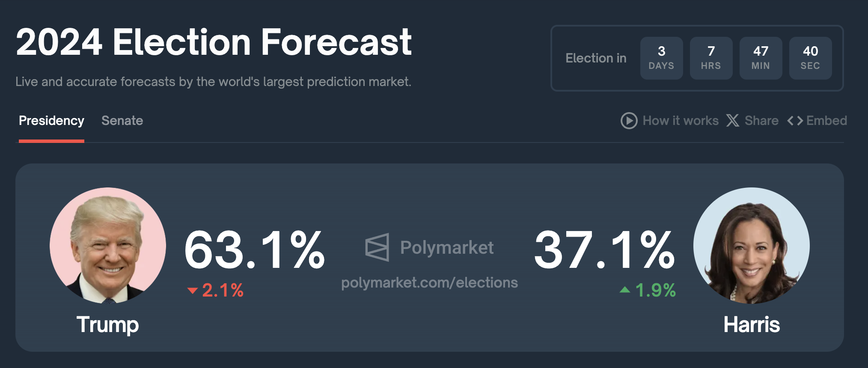Click Trump's circular portrait photo
Image resolution: width=868 pixels, height=368 pixels.
tap(108, 246)
